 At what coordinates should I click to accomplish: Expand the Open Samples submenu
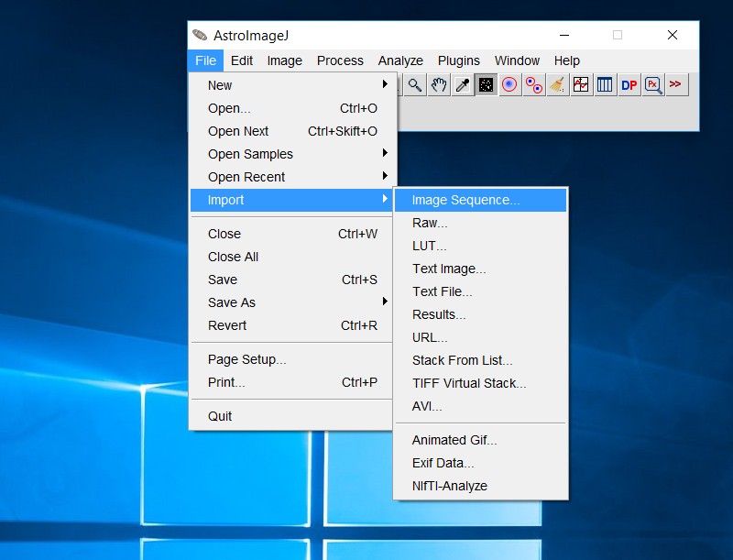(292, 154)
